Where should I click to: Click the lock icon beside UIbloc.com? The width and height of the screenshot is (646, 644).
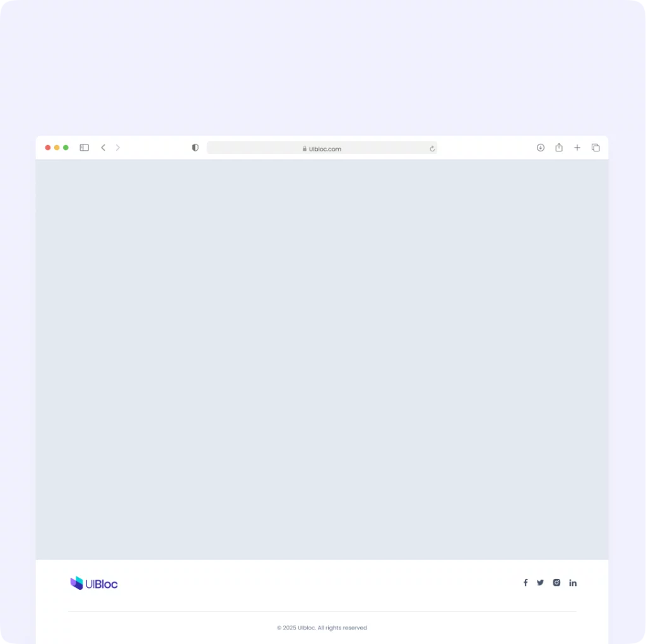(305, 149)
